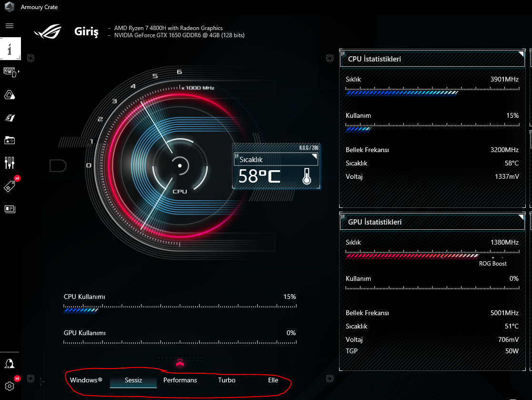Click the GPU Kullanımı label
Image resolution: width=532 pixels, height=400 pixels.
pos(84,333)
